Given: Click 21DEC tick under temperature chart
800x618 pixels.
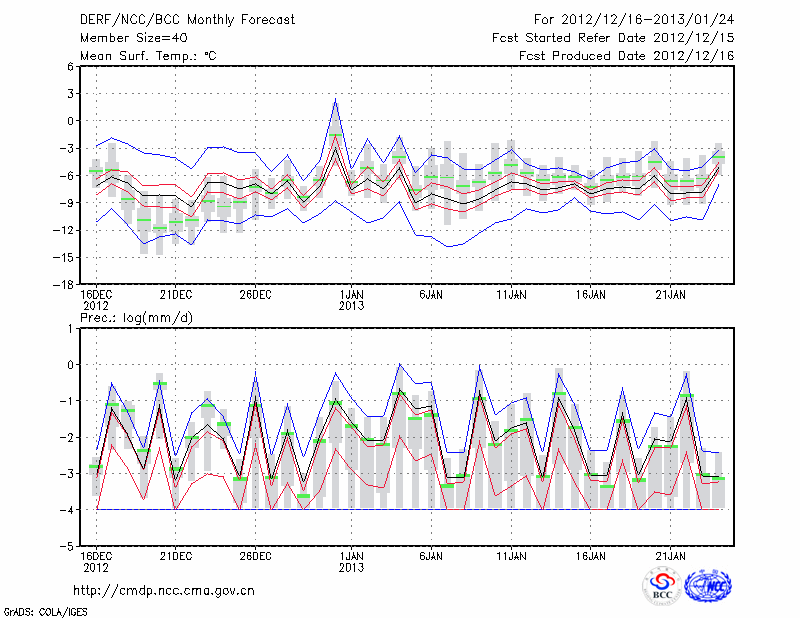Looking at the screenshot, I should click(x=175, y=294).
